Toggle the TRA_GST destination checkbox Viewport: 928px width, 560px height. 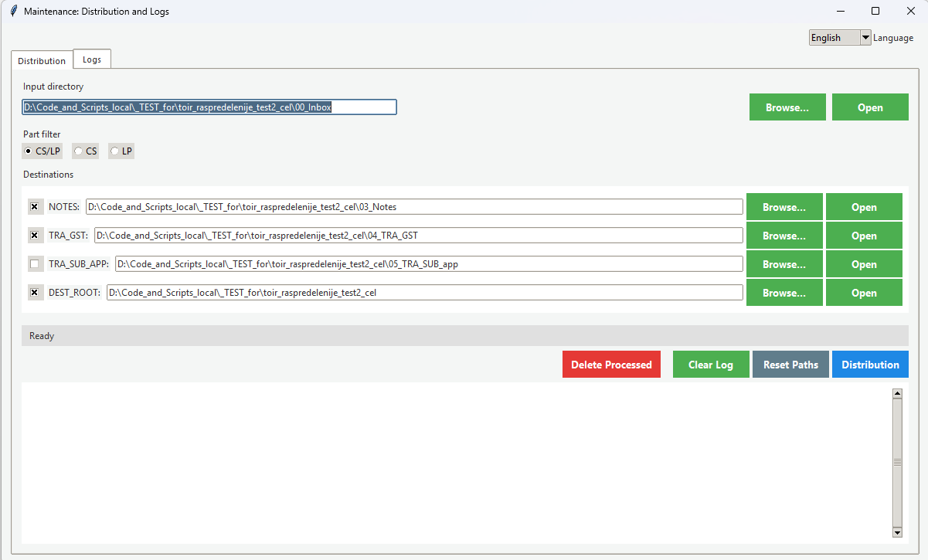(x=34, y=236)
